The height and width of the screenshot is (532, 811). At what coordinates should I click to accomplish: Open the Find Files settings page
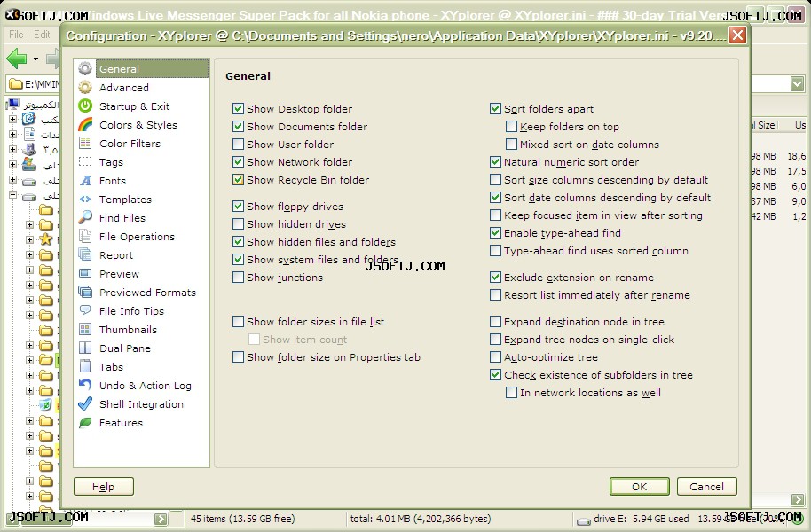(122, 217)
